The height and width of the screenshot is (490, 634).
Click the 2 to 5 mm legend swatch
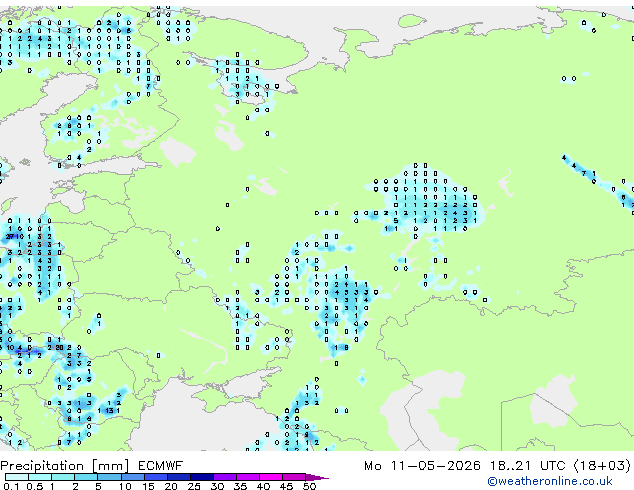tap(86, 477)
